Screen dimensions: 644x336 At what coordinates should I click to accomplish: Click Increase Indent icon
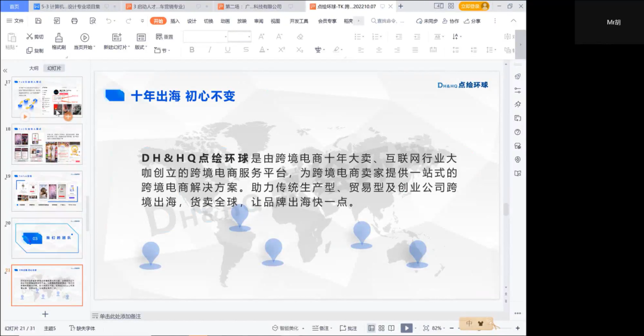(x=417, y=36)
